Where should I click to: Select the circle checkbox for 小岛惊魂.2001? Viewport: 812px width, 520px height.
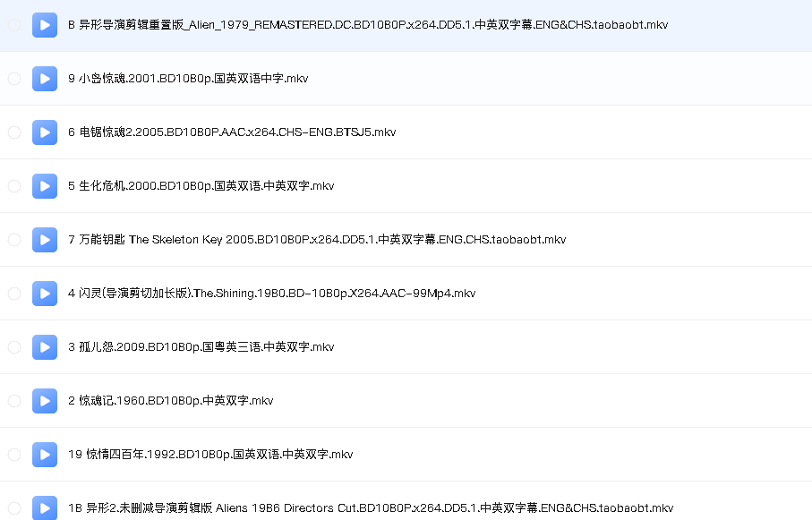click(14, 79)
